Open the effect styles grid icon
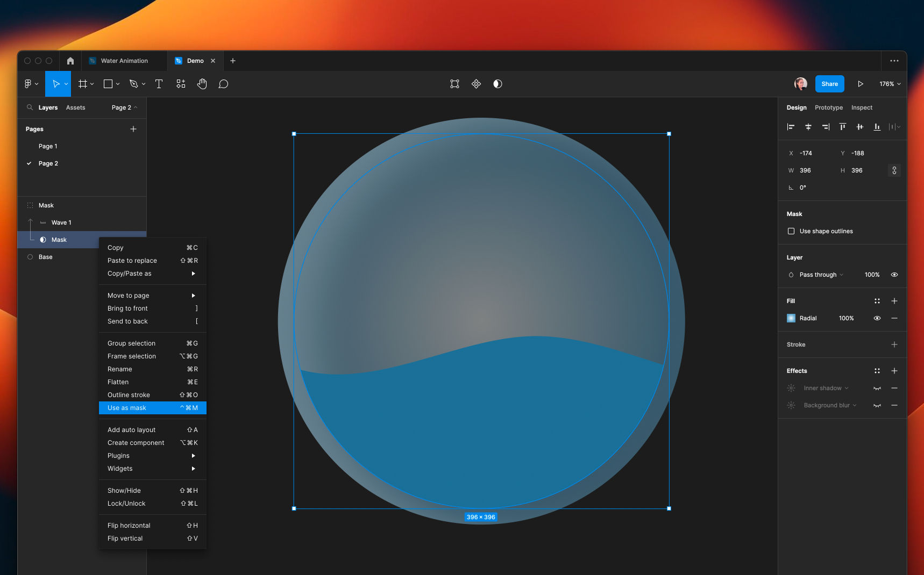This screenshot has width=924, height=575. pos(877,371)
